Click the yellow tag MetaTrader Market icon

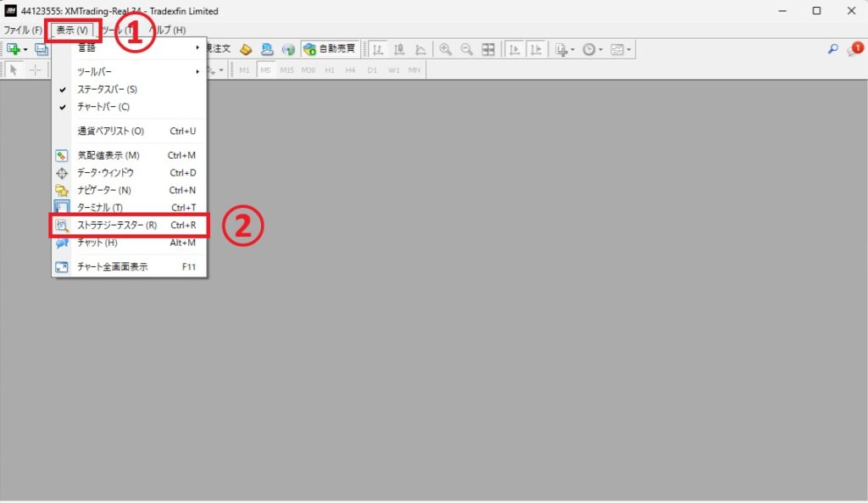click(246, 49)
